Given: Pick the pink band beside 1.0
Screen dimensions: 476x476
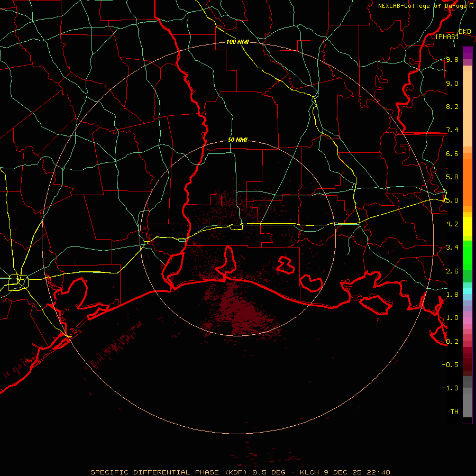Looking at the screenshot, I should point(467,321).
